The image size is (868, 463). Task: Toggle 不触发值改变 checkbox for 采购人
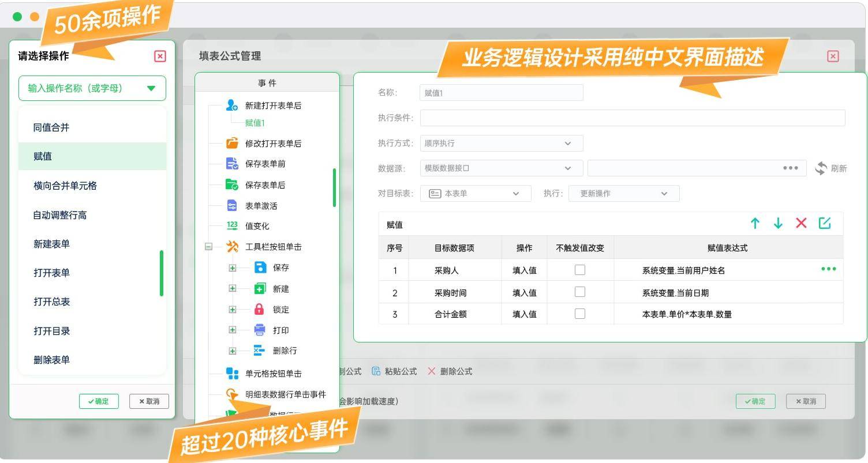(x=580, y=270)
